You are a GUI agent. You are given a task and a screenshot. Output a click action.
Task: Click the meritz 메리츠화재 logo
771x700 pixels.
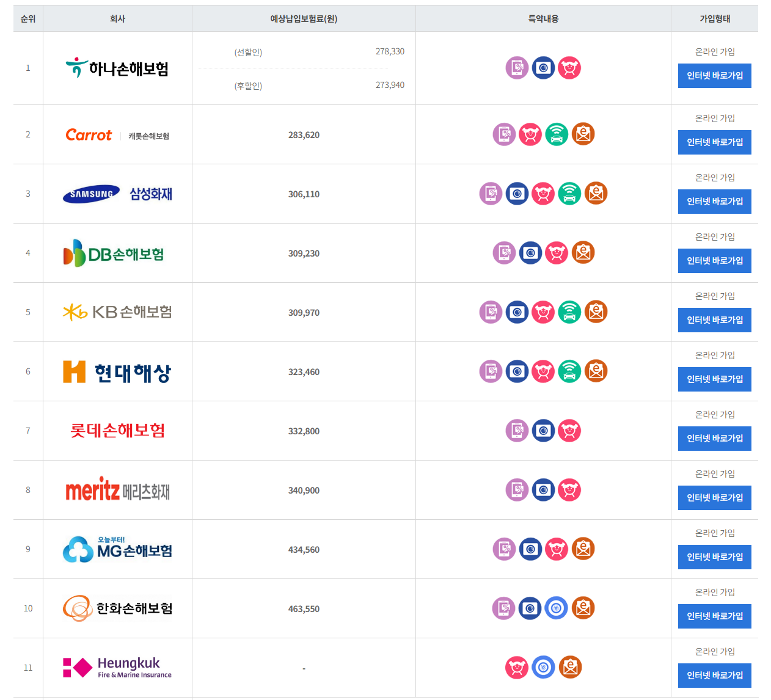coord(117,490)
